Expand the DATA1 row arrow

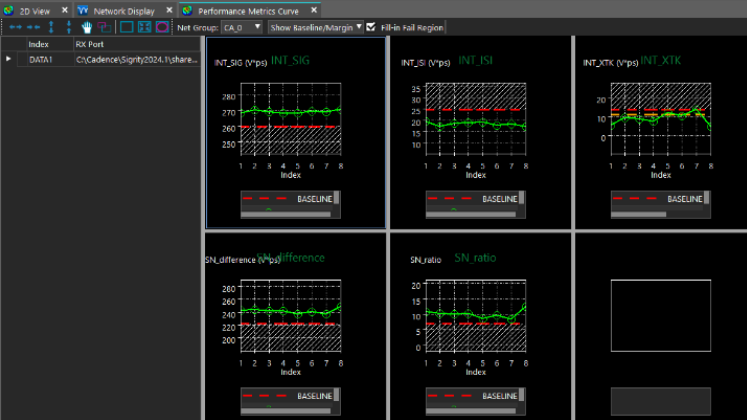[x=9, y=60]
